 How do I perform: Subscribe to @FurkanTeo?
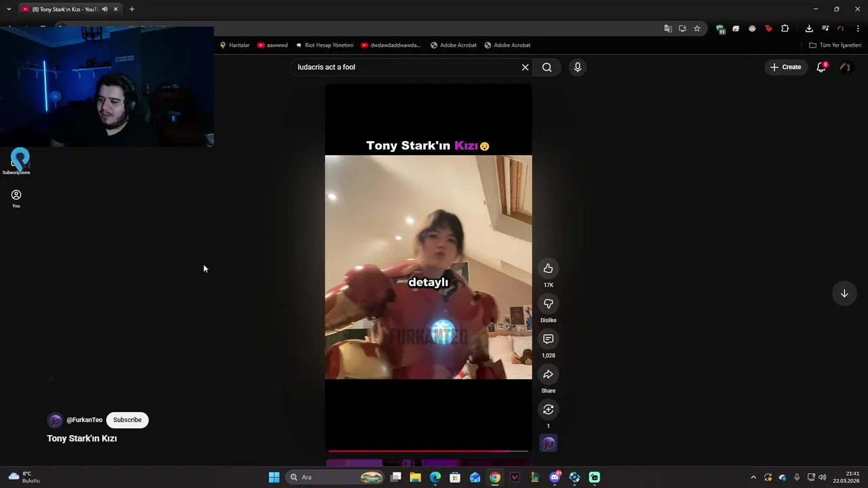pyautogui.click(x=127, y=420)
